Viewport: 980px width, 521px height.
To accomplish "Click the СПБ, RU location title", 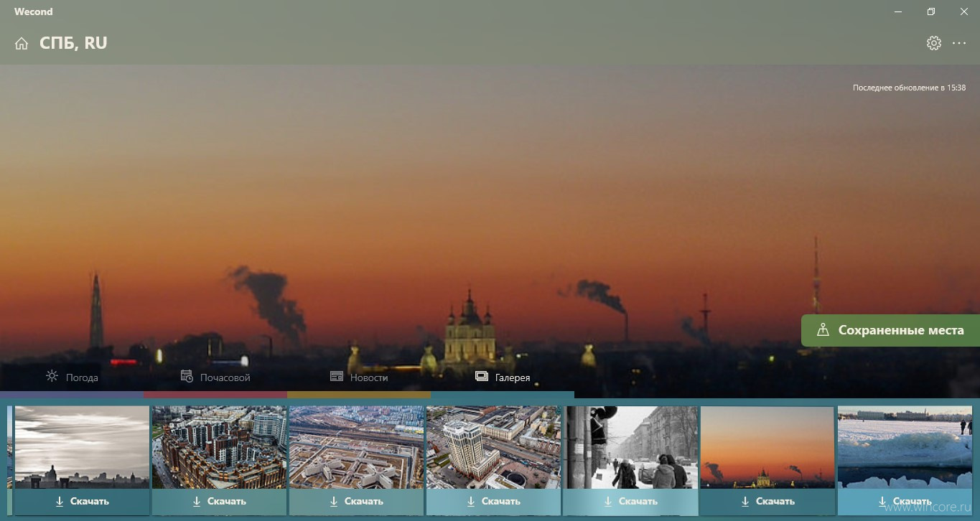I will 73,43.
